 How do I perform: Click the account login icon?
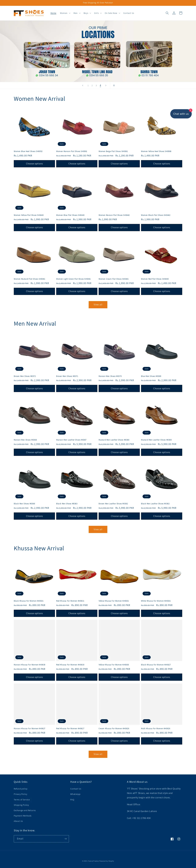click(x=174, y=13)
